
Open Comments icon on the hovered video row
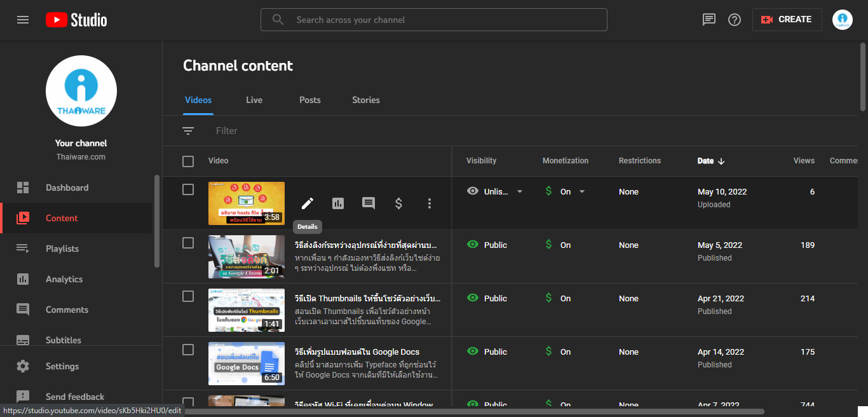tap(369, 203)
